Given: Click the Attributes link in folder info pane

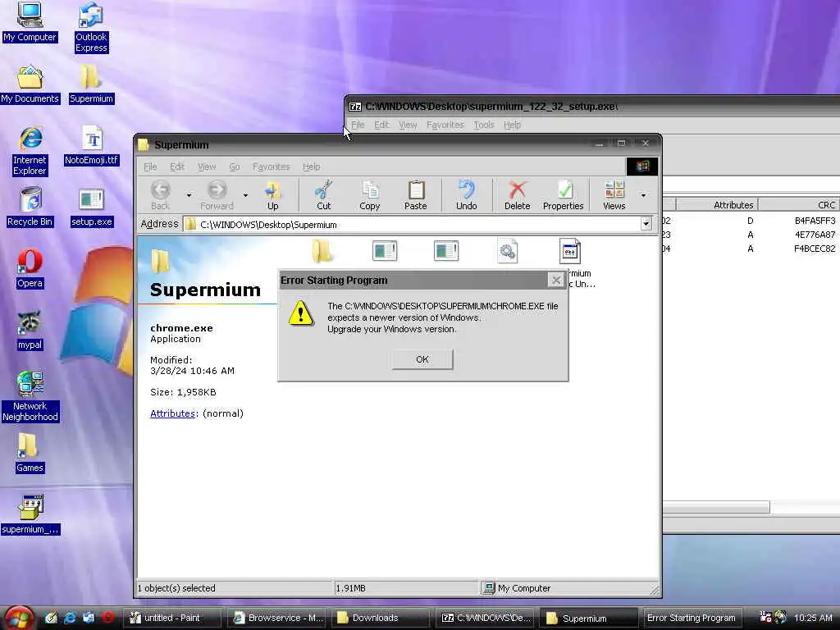Looking at the screenshot, I should (172, 413).
